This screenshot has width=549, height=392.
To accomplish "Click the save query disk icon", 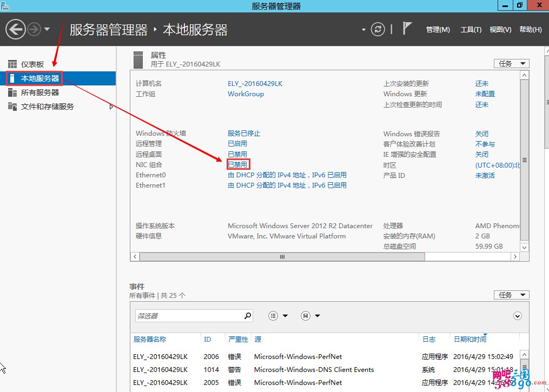I will (x=305, y=316).
